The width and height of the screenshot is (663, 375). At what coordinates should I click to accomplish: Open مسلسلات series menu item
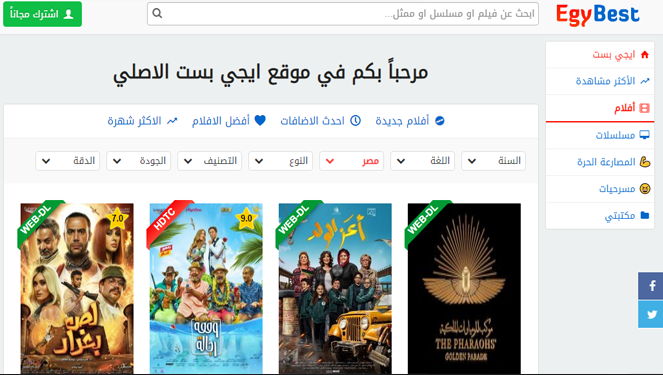600,135
